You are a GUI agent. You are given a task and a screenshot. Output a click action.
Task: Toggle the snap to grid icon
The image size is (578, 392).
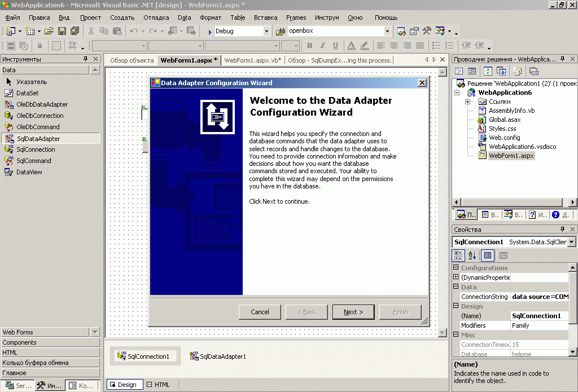(72, 45)
